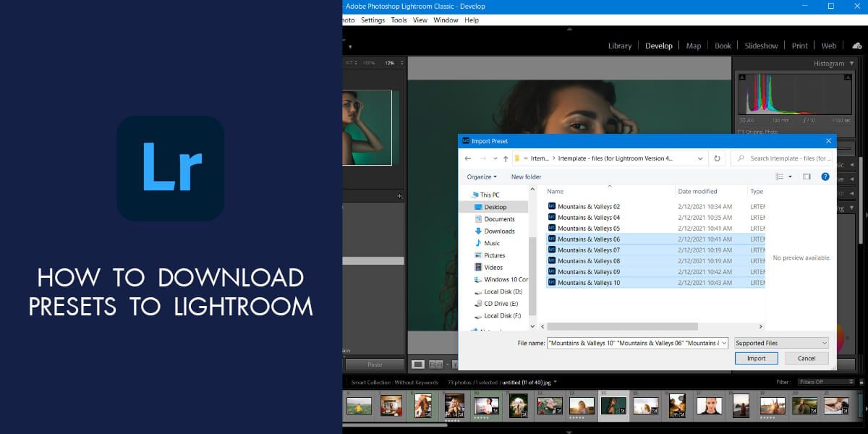The width and height of the screenshot is (868, 434).
Task: Switch to the Web module
Action: [829, 46]
